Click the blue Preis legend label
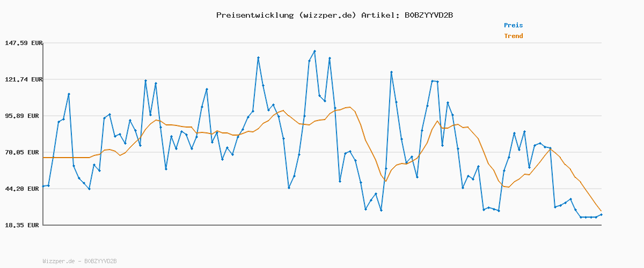Viewport: 644px width, 268px height. tap(513, 25)
